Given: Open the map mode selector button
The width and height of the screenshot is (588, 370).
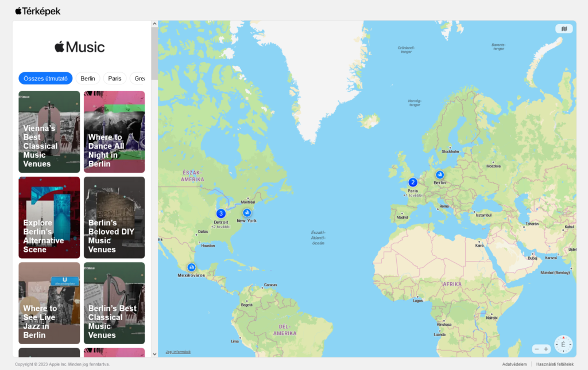Looking at the screenshot, I should (564, 29).
